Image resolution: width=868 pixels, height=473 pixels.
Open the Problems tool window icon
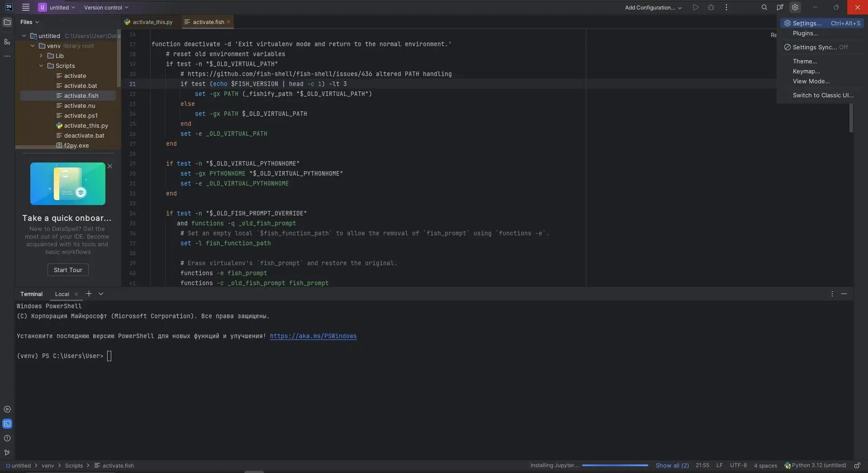7,438
